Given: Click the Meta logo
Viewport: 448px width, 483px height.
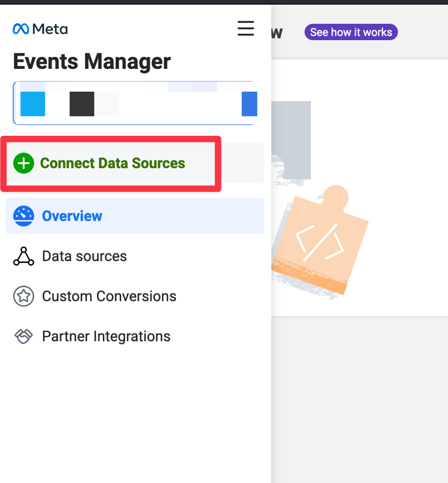Looking at the screenshot, I should click(x=40, y=29).
